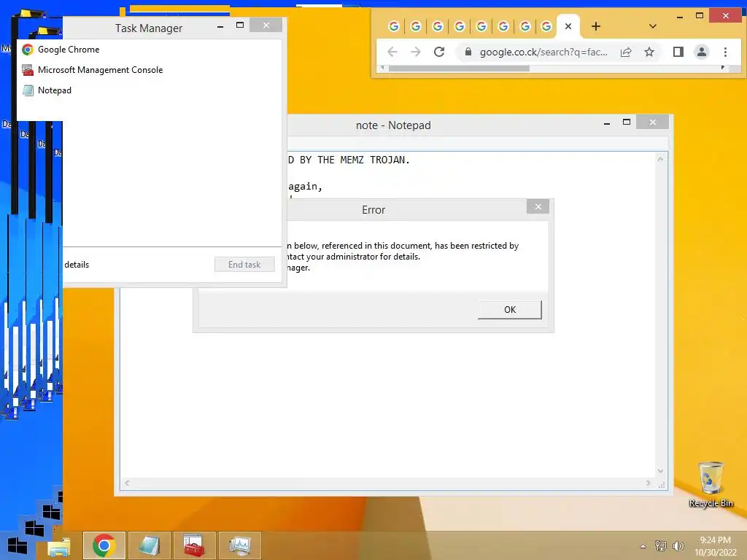Close the Notepad window
This screenshot has width=747, height=560.
click(x=653, y=122)
